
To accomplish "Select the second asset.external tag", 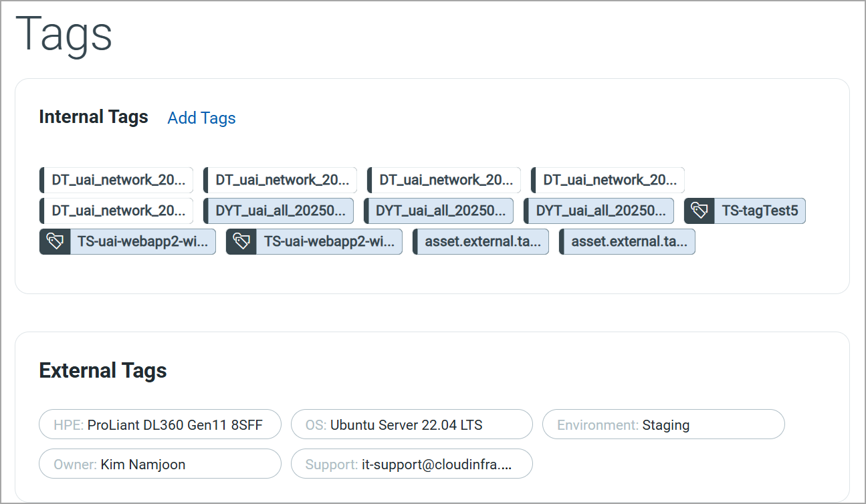I will [x=629, y=242].
